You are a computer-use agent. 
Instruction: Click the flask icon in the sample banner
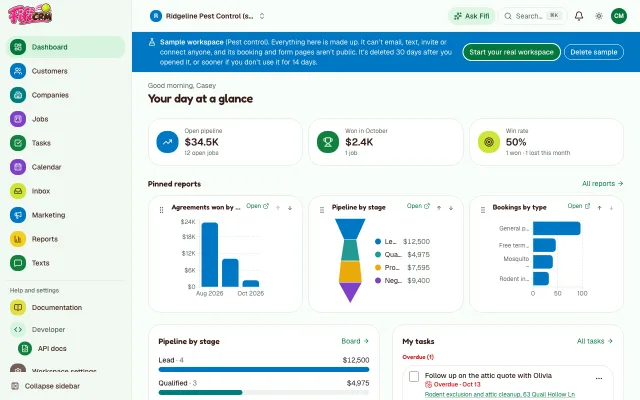pyautogui.click(x=152, y=42)
